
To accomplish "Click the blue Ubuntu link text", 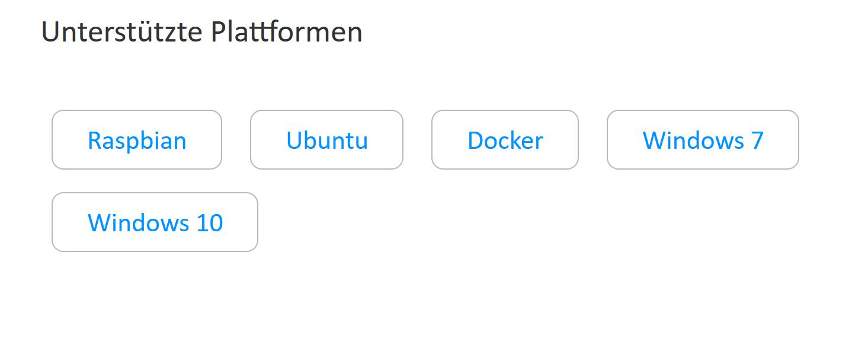I will 326,141.
